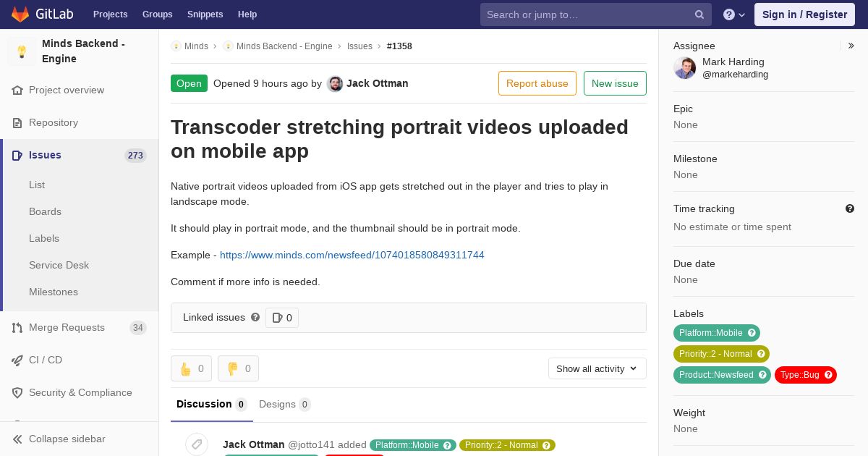Open Repository in sidebar
868x456 pixels.
tap(54, 123)
